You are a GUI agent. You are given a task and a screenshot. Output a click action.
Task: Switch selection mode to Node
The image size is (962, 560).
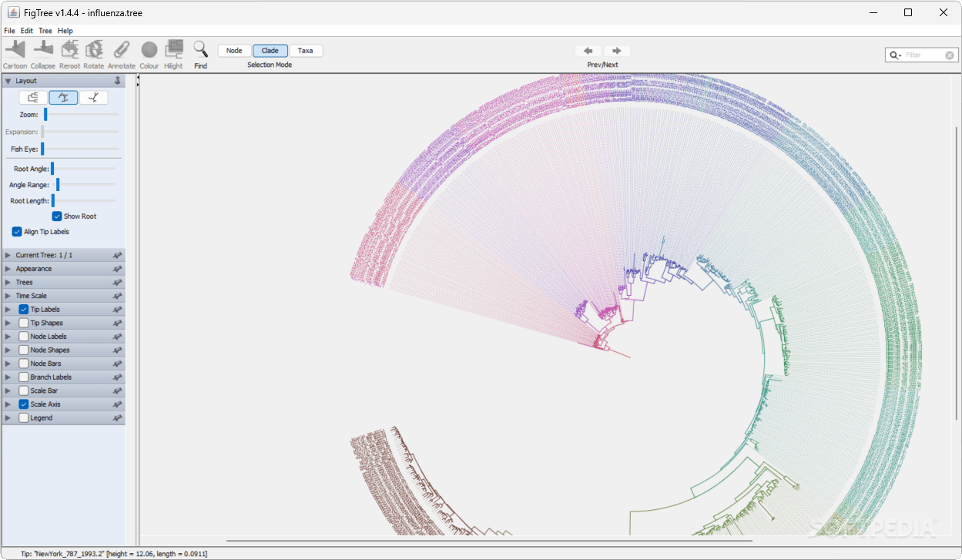234,51
